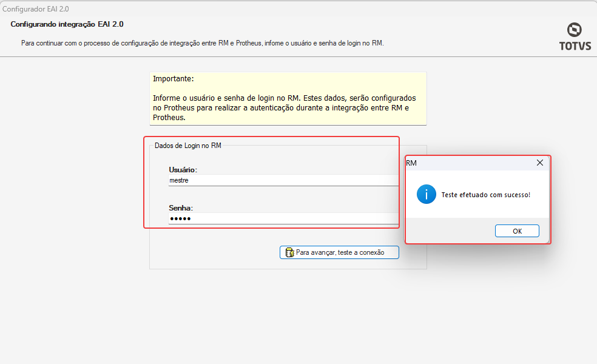Click the 'RM' dialog title text
This screenshot has height=364, width=597.
(411, 163)
